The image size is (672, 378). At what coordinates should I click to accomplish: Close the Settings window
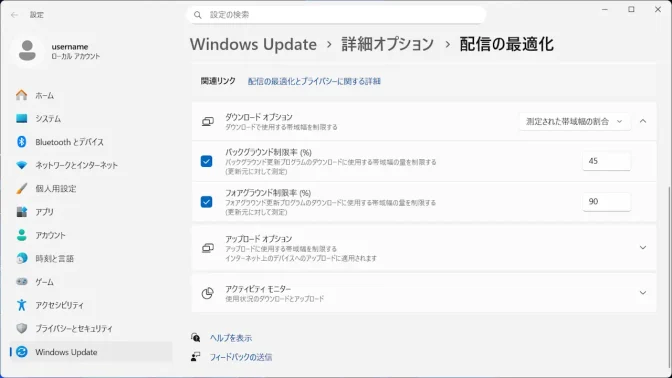(x=658, y=9)
